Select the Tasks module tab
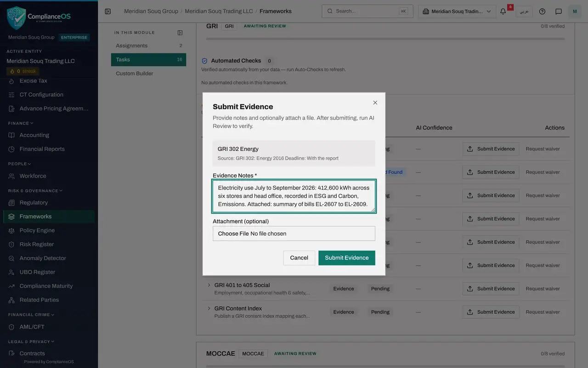This screenshot has height=368, width=588. [148, 59]
